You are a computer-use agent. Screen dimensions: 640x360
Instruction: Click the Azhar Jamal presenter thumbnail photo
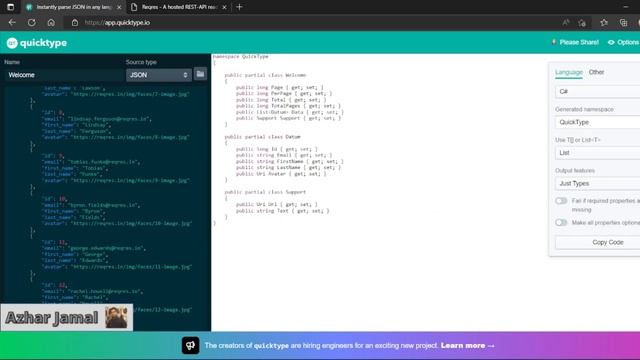pos(116,317)
